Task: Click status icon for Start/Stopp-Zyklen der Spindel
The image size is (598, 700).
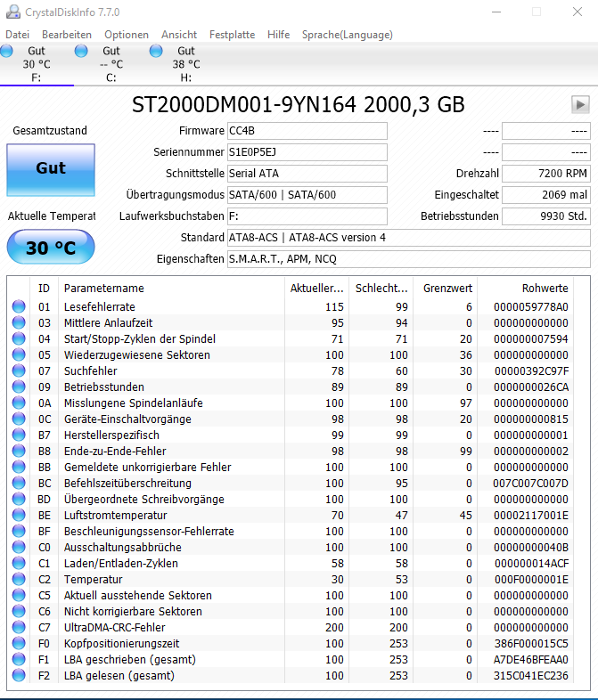Action: tap(19, 338)
